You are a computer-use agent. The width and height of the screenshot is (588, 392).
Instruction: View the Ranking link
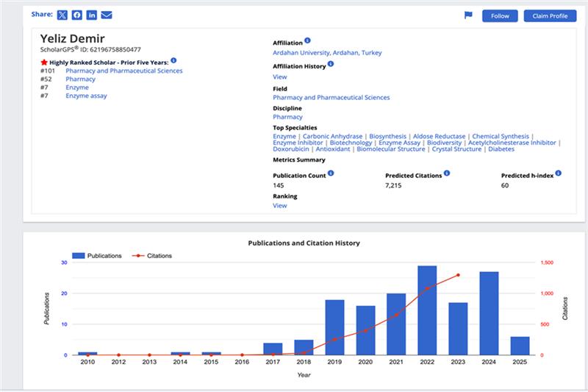280,206
